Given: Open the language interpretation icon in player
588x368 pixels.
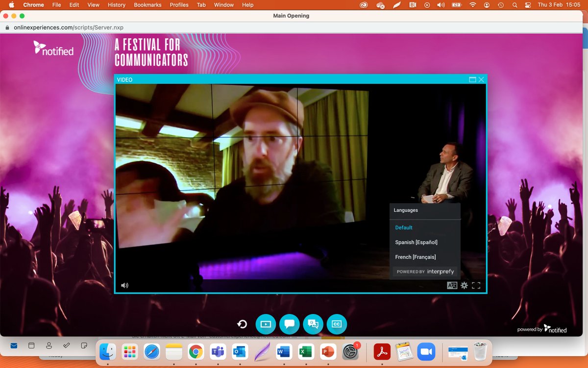Looking at the screenshot, I should (x=452, y=285).
